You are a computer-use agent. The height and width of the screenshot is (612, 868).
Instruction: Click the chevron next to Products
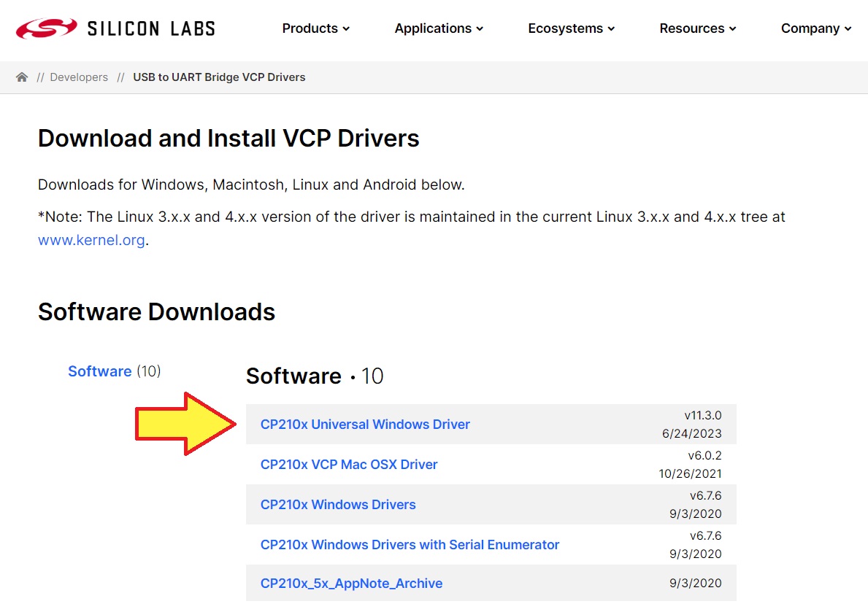(346, 29)
